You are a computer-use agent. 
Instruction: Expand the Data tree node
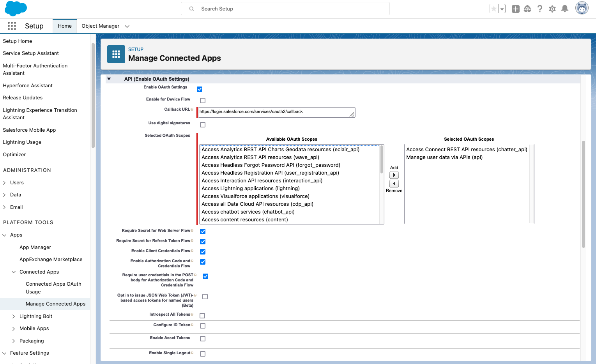coord(4,195)
